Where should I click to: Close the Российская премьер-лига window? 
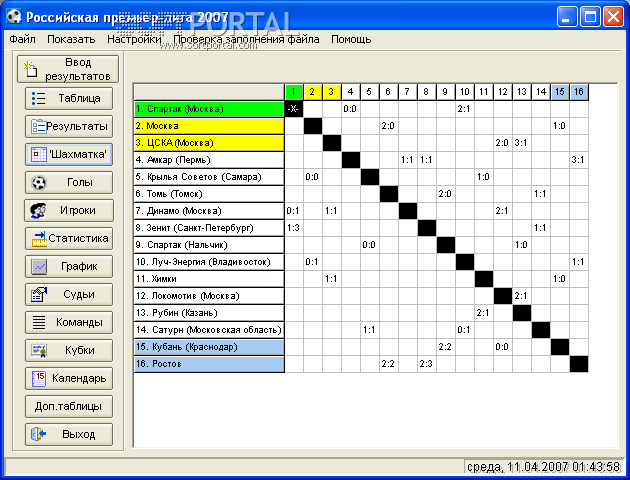(614, 17)
